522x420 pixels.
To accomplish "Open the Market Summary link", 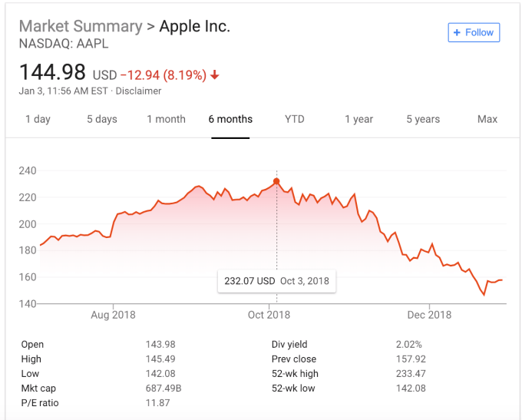I will coord(80,26).
